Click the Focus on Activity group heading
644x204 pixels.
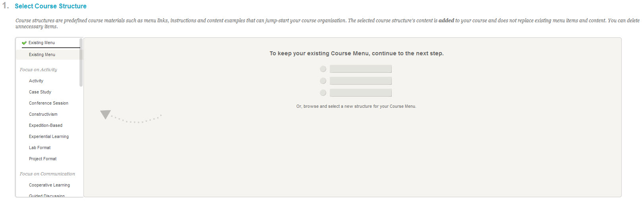click(x=39, y=70)
